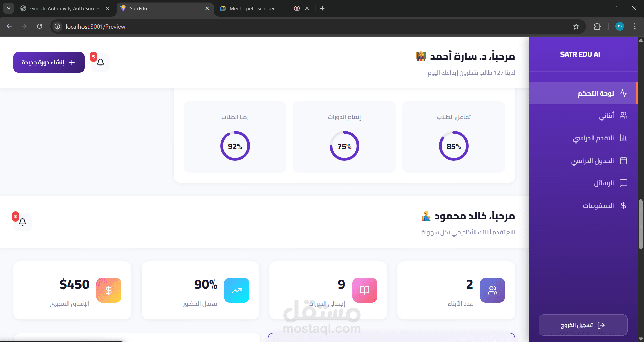Open الجدول الدراسي in the sidebar
Viewport: 644px width, 342px height.
(x=583, y=161)
